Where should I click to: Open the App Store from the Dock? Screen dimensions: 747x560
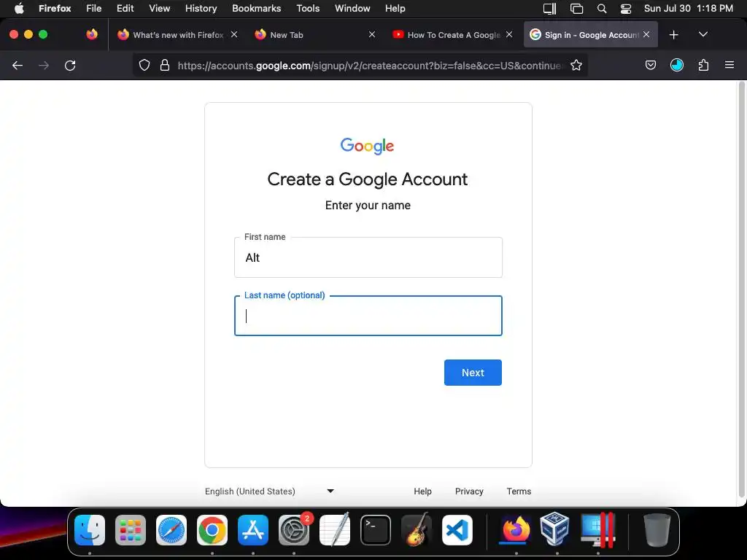[253, 530]
